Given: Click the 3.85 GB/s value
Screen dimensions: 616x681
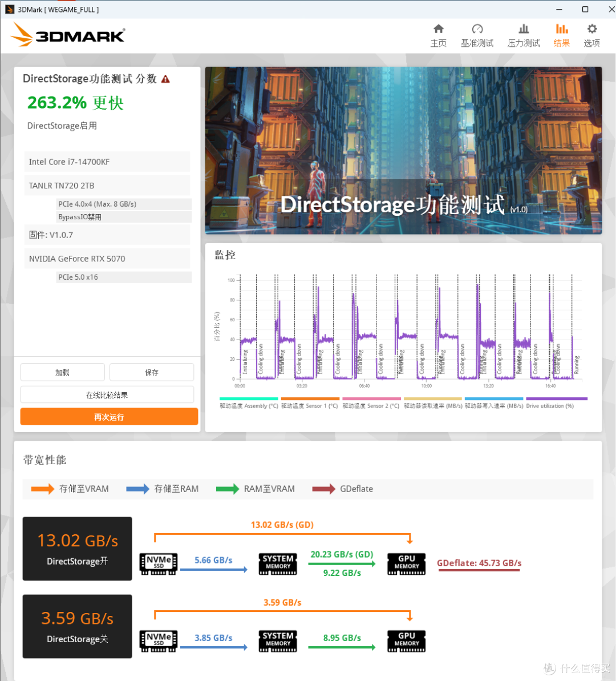Looking at the screenshot, I should tap(213, 638).
